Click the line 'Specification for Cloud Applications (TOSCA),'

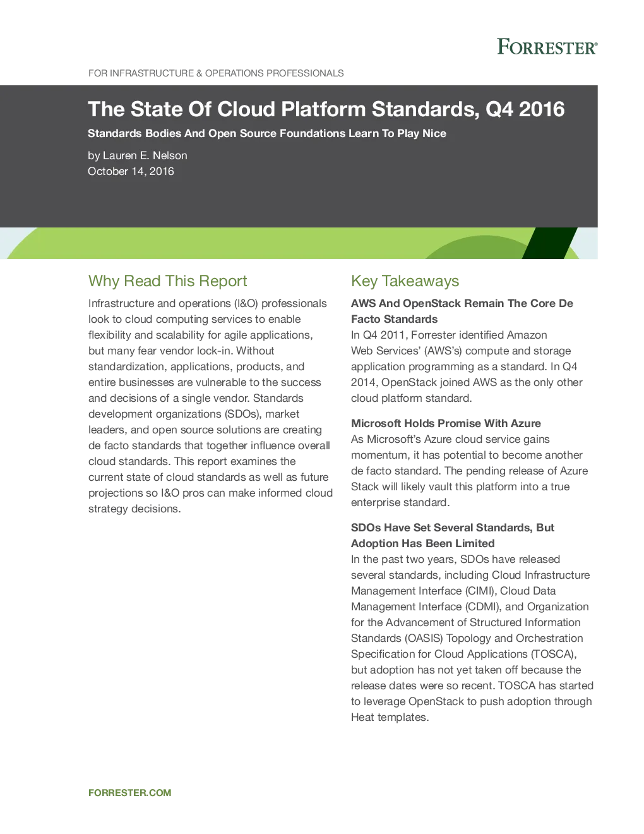pyautogui.click(x=464, y=654)
